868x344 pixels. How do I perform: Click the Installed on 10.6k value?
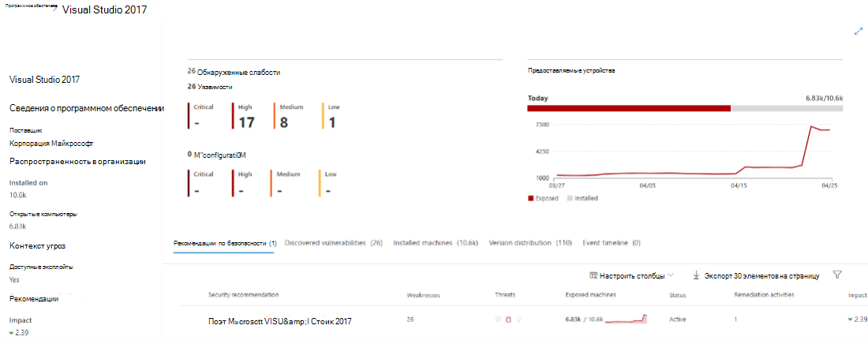[18, 195]
